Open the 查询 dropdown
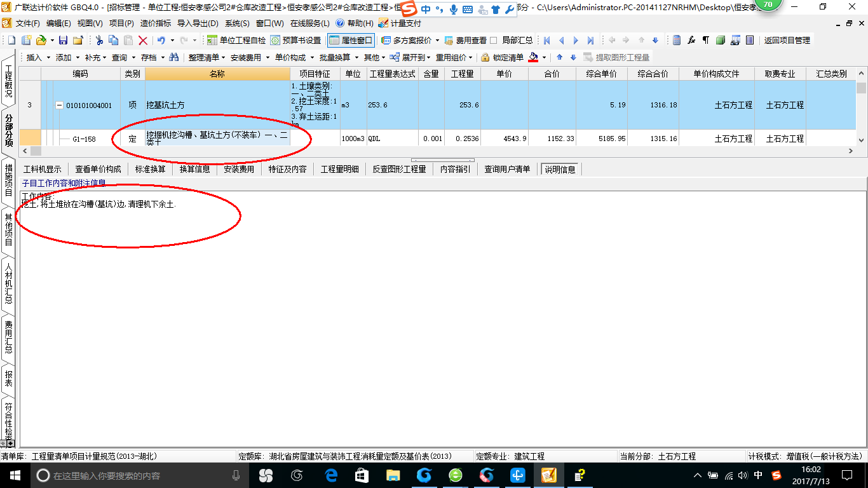The image size is (868, 488). [123, 57]
